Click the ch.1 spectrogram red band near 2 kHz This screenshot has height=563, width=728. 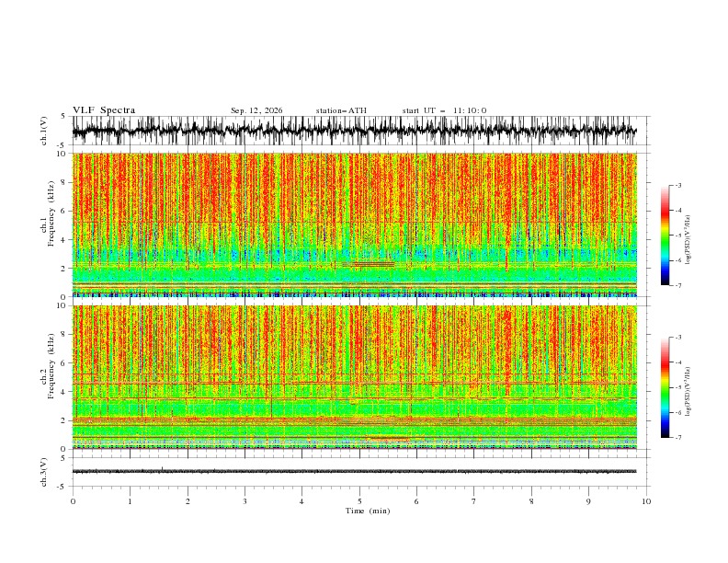click(369, 264)
